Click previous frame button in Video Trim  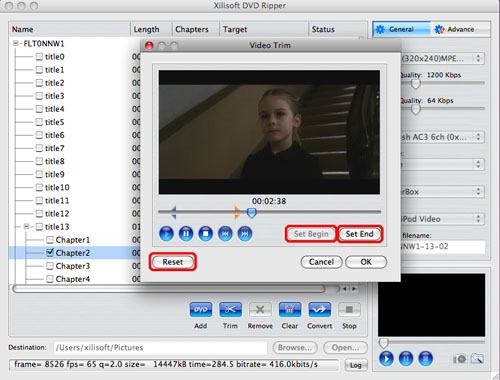(225, 234)
